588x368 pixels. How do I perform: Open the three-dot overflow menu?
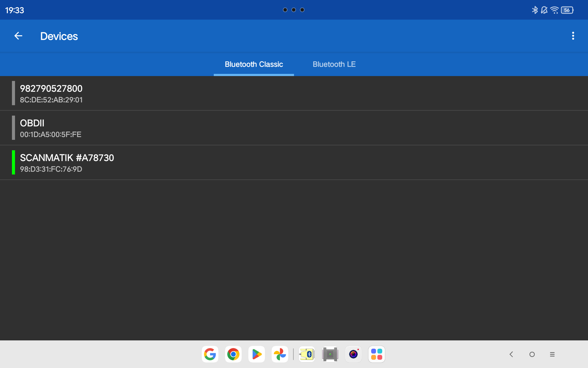573,36
